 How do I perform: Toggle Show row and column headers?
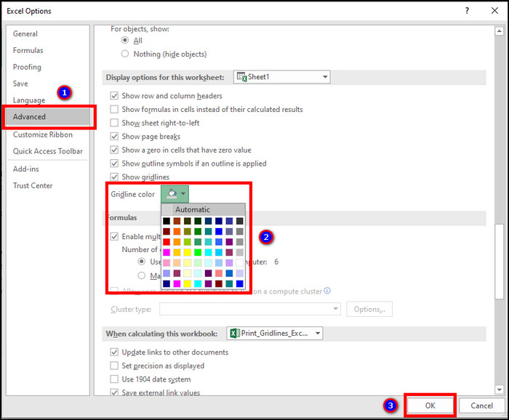coord(114,96)
